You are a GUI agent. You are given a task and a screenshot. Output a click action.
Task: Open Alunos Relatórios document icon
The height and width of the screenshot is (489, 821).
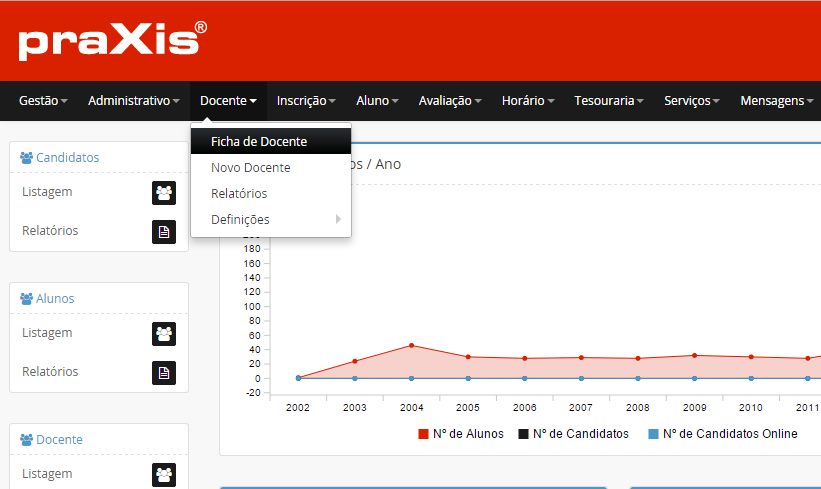tap(164, 373)
